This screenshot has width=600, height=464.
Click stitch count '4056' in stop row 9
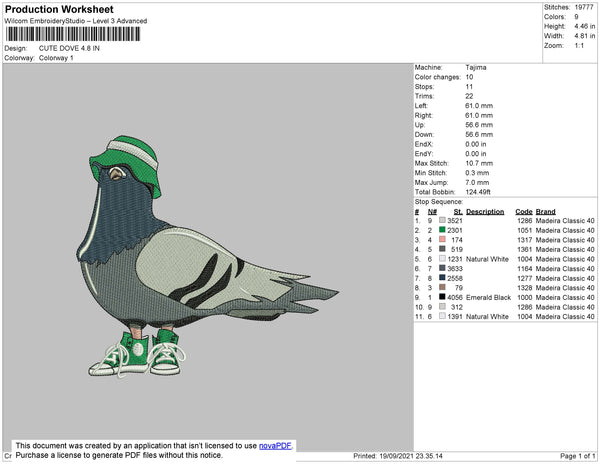pyautogui.click(x=455, y=297)
